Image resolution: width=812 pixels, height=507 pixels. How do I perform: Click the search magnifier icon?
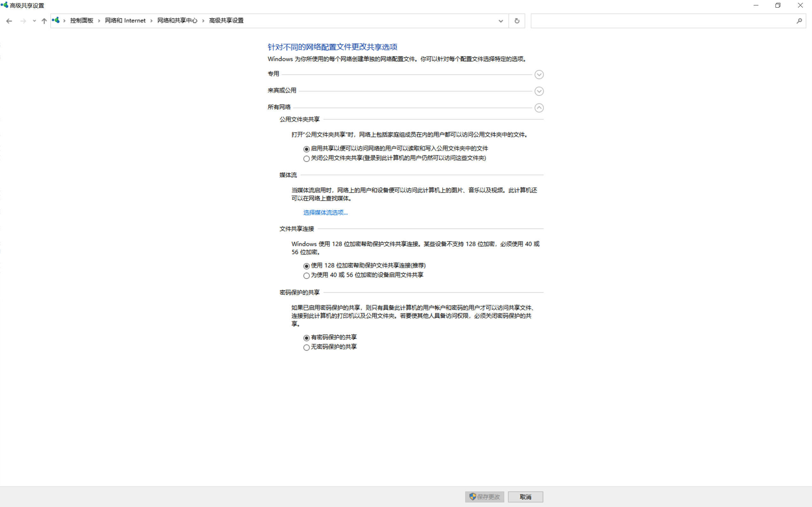click(x=799, y=21)
